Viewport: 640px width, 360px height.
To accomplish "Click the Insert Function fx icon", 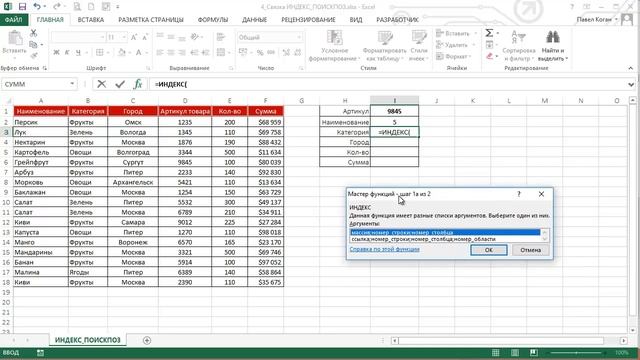I will (x=138, y=84).
